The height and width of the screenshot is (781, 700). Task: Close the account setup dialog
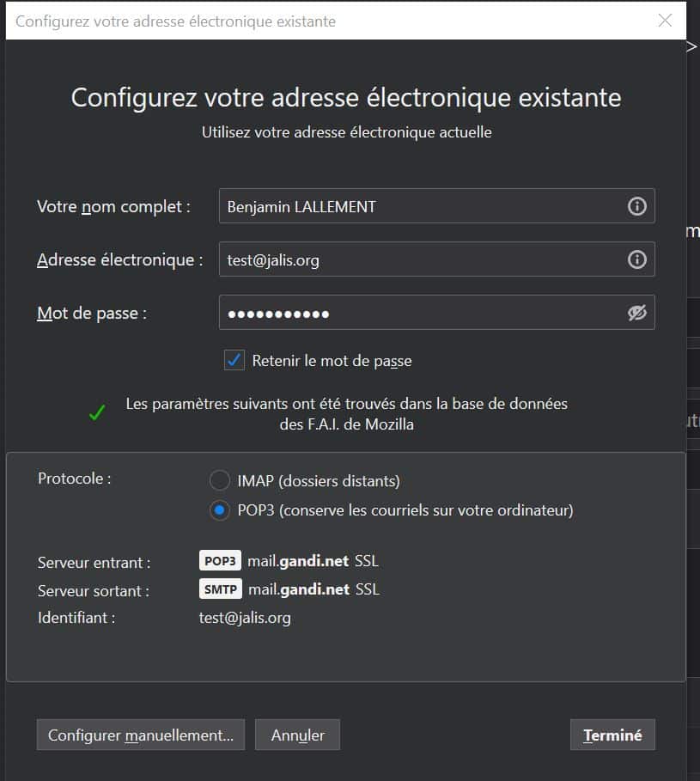click(x=665, y=21)
